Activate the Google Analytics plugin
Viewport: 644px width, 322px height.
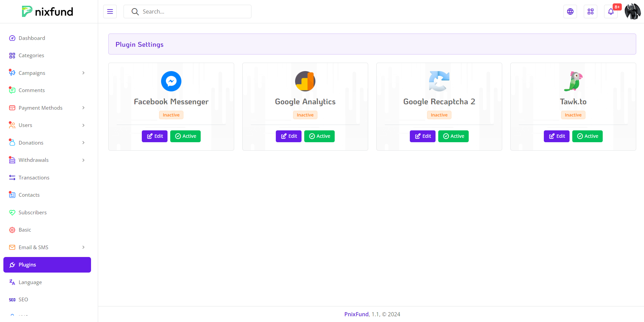(319, 136)
